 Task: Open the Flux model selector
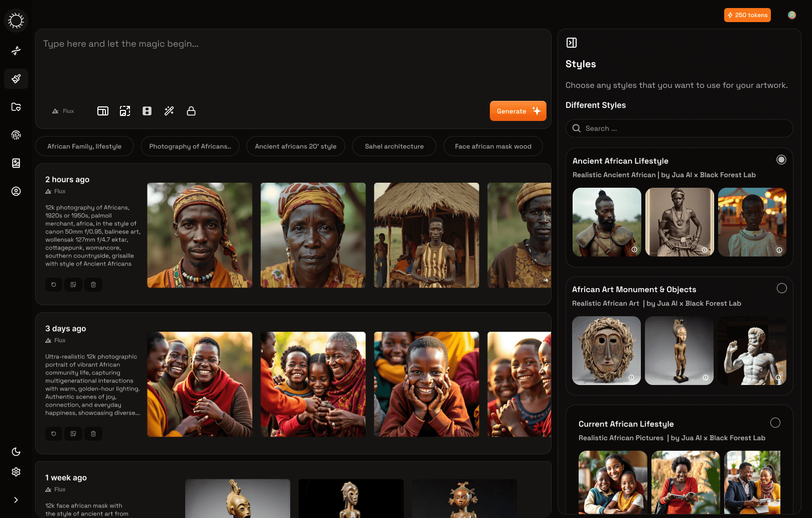coord(63,111)
